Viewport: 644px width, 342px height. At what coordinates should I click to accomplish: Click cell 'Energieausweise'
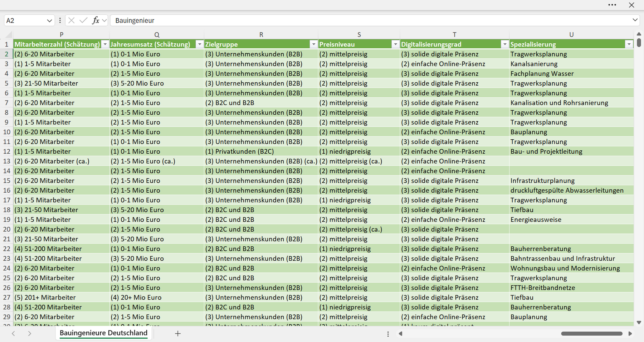[571, 220]
